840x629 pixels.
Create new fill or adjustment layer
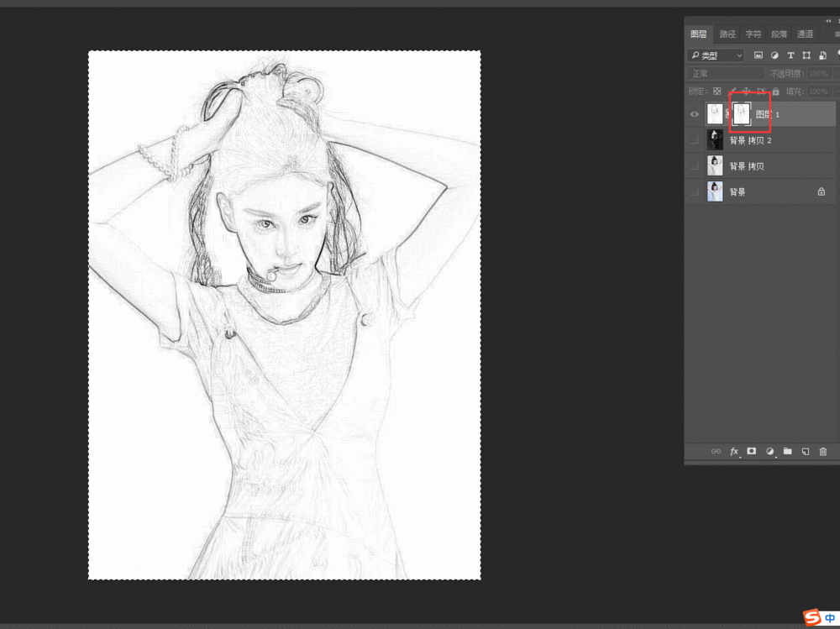[769, 451]
